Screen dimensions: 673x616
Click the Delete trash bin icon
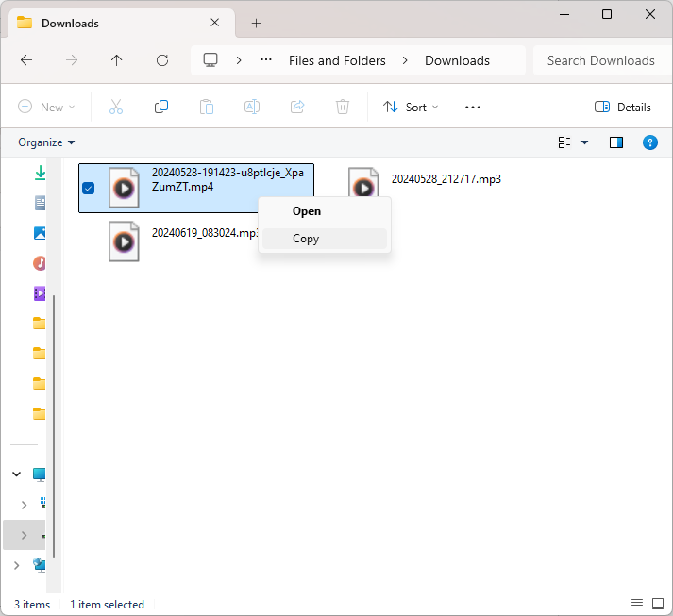tap(343, 108)
